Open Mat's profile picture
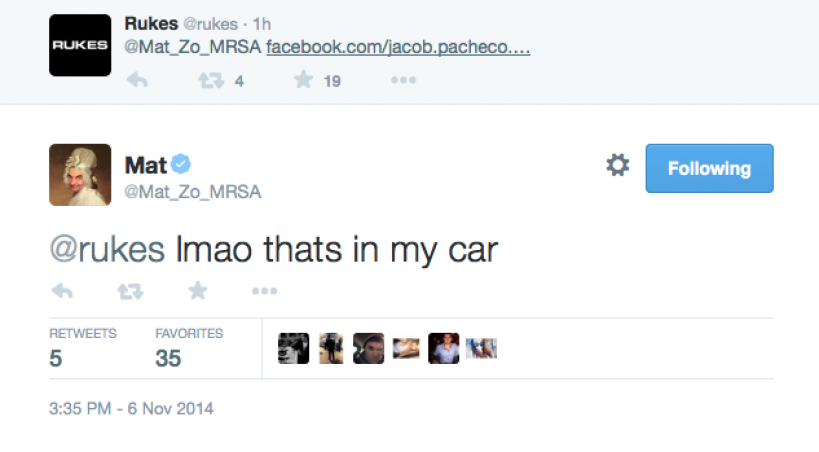Image resolution: width=819 pixels, height=452 pixels. point(80,174)
